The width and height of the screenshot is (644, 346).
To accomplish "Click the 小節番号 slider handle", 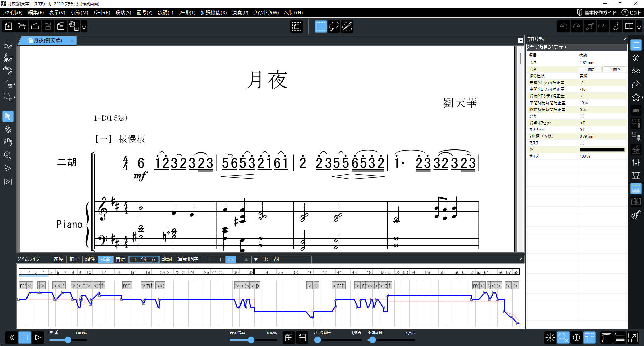I will tap(372, 340).
